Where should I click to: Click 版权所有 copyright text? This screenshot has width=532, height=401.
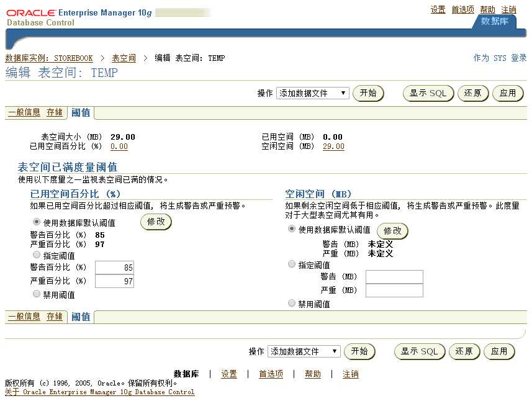(91, 384)
